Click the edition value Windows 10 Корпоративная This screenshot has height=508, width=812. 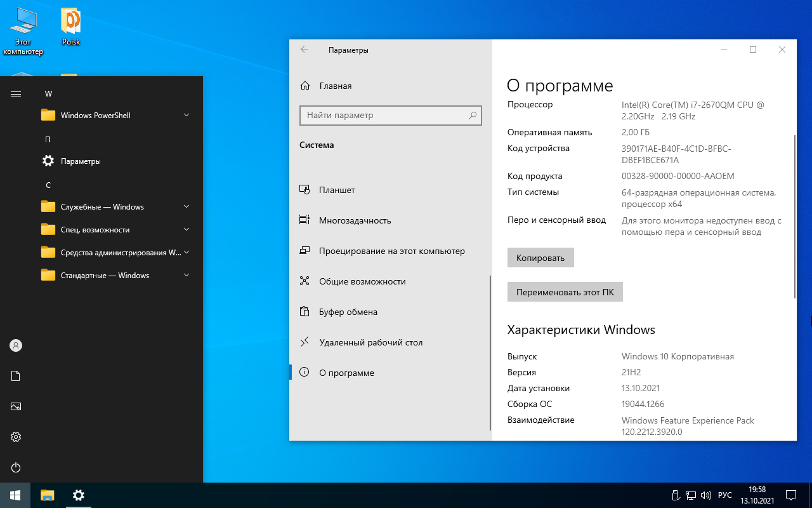(x=678, y=356)
